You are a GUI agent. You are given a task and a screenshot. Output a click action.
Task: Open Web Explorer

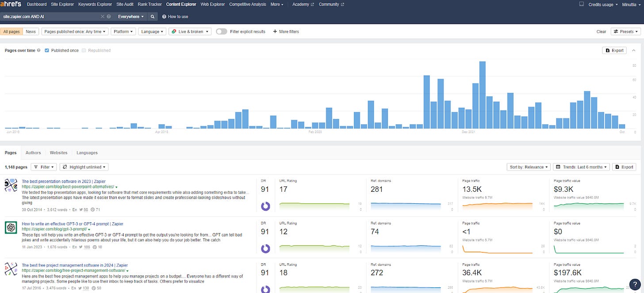[213, 4]
